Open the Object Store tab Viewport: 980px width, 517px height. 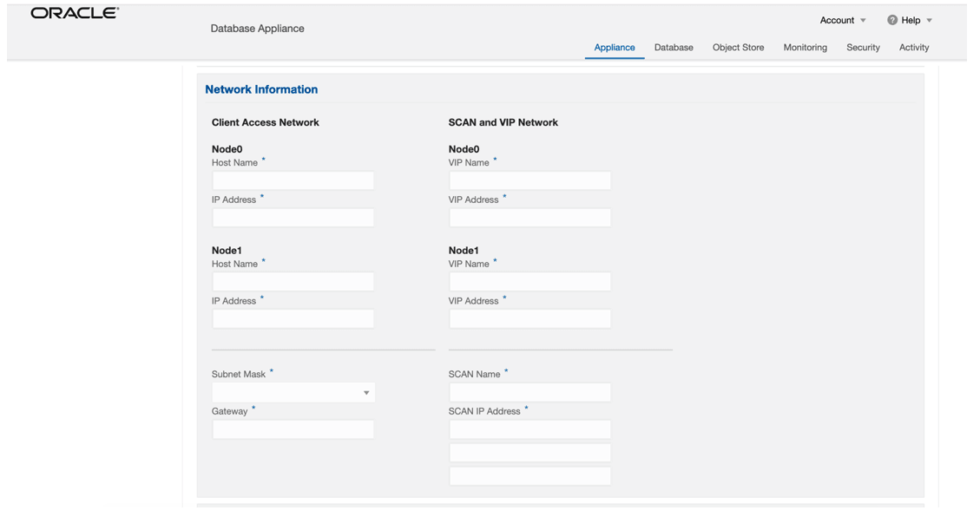coord(738,48)
